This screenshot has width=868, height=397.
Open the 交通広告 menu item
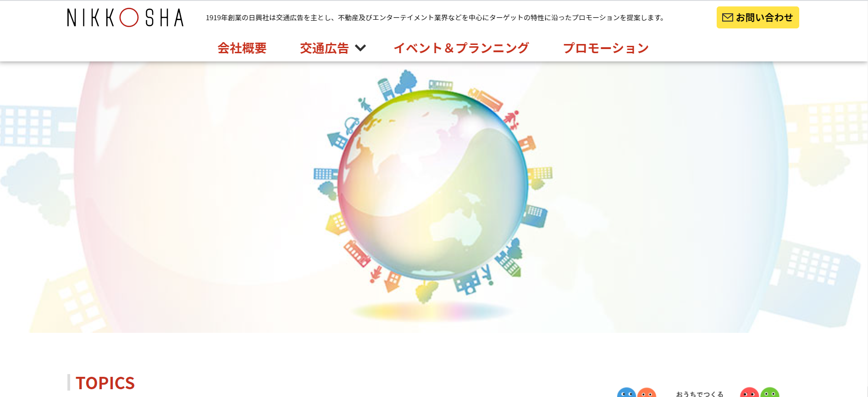coord(324,48)
